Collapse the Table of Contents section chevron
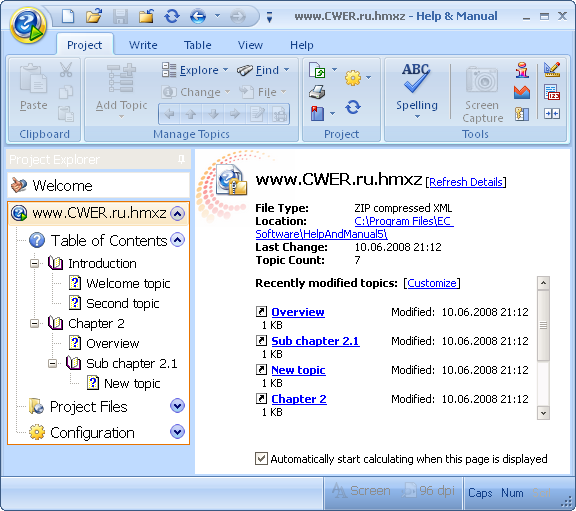This screenshot has height=511, width=576. pyautogui.click(x=178, y=240)
